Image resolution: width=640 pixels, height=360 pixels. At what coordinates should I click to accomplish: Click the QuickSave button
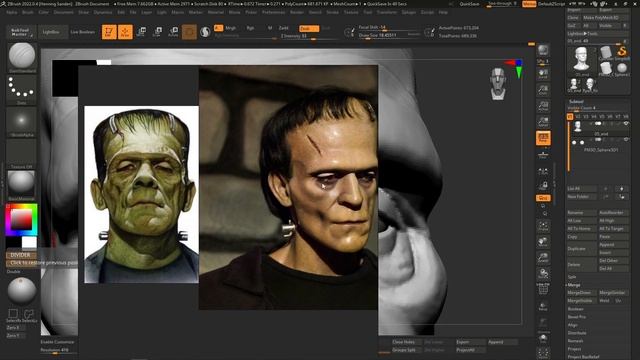coord(470,4)
